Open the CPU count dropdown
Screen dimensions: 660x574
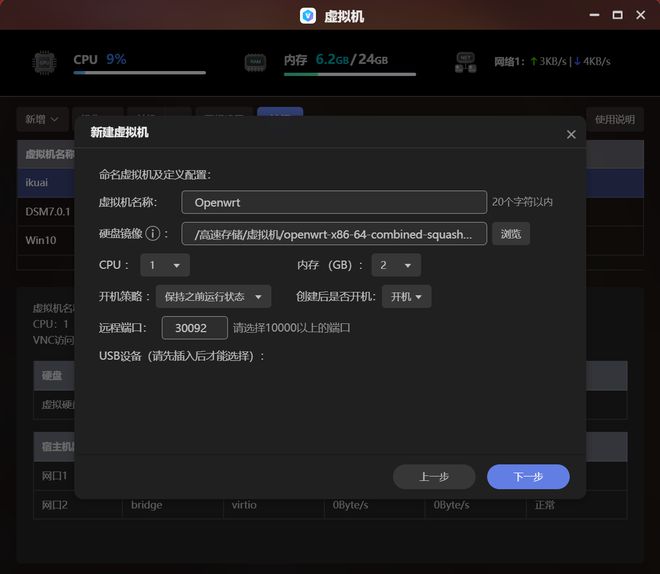(165, 265)
